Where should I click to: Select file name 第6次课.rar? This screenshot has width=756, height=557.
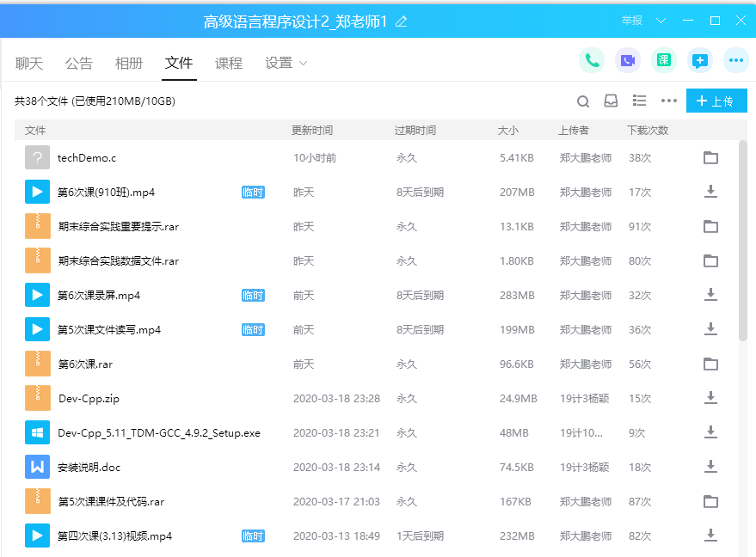point(85,364)
